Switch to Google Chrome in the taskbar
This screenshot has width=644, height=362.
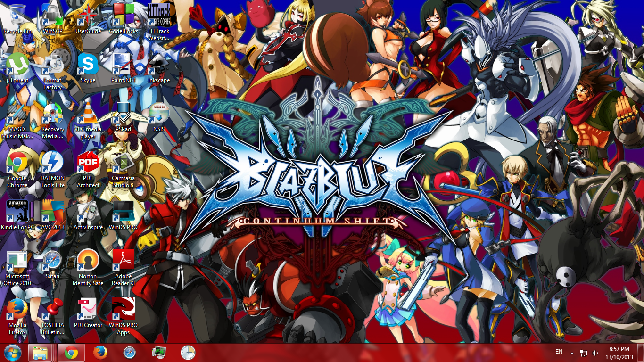coord(71,353)
